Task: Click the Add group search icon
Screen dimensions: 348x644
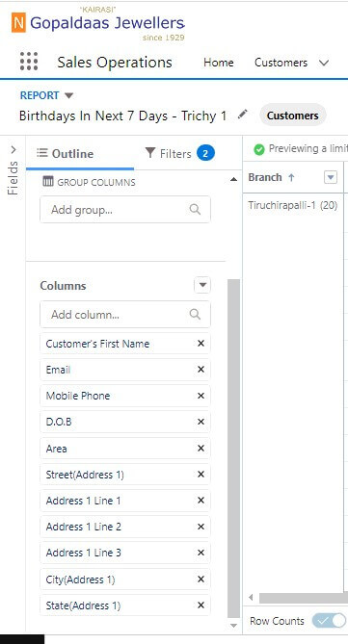Action: (x=195, y=210)
